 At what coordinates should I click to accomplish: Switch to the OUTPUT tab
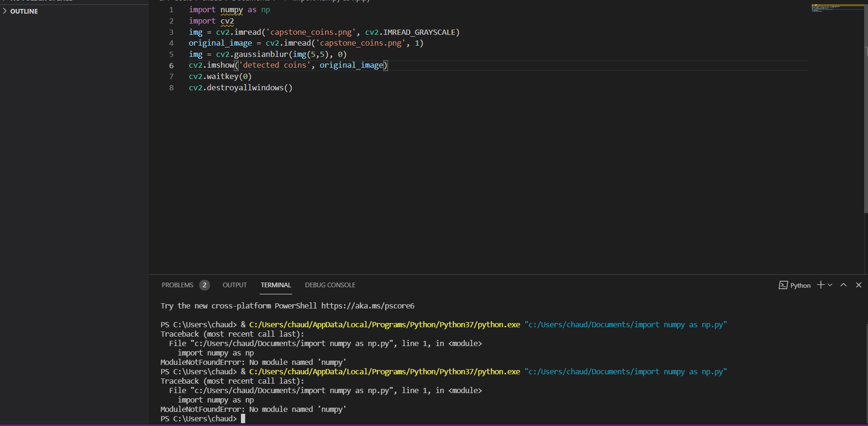tap(234, 285)
